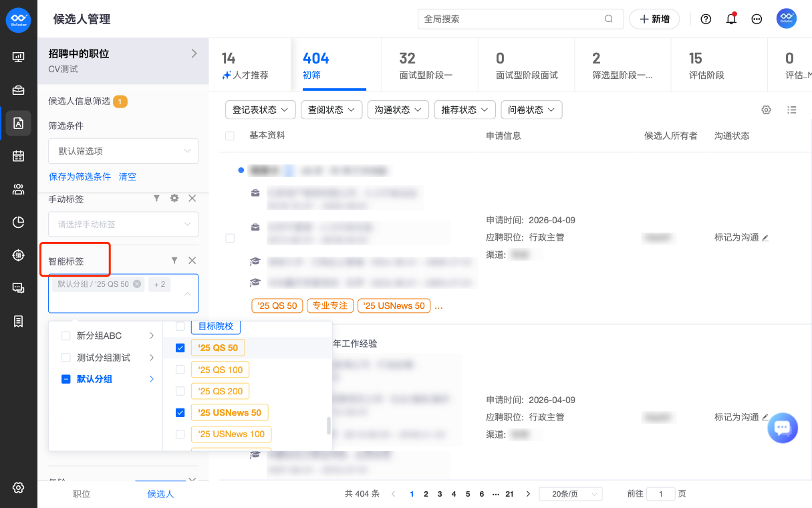The width and height of the screenshot is (812, 508).
Task: Open gear settings for 手动标签
Action: [174, 199]
